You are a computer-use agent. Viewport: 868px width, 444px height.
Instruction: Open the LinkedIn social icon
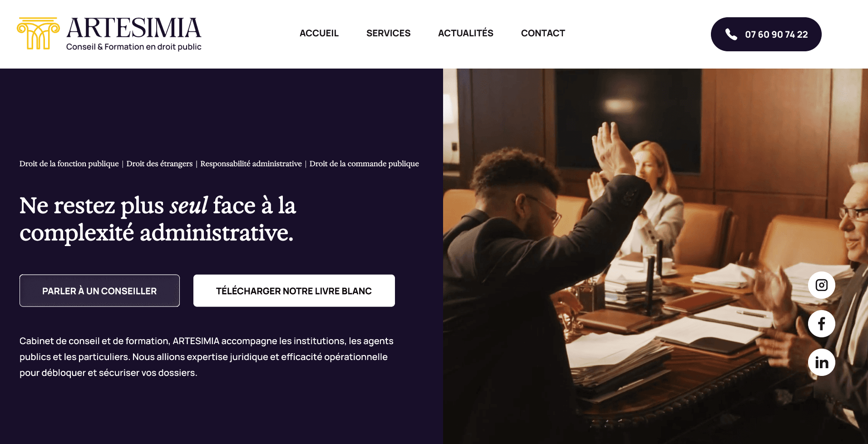(x=821, y=362)
